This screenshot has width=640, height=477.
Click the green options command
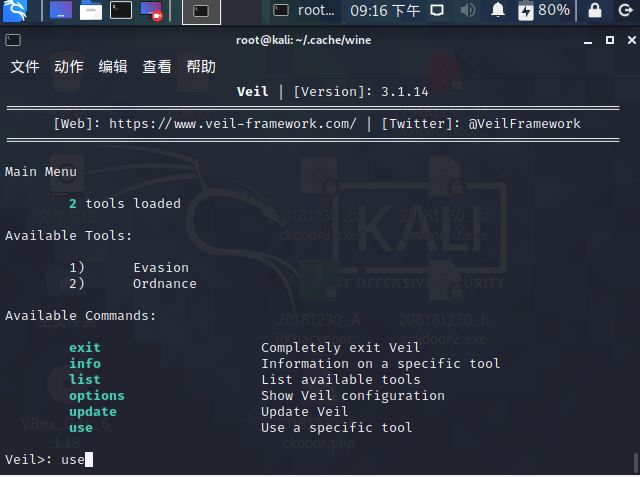[97, 396]
